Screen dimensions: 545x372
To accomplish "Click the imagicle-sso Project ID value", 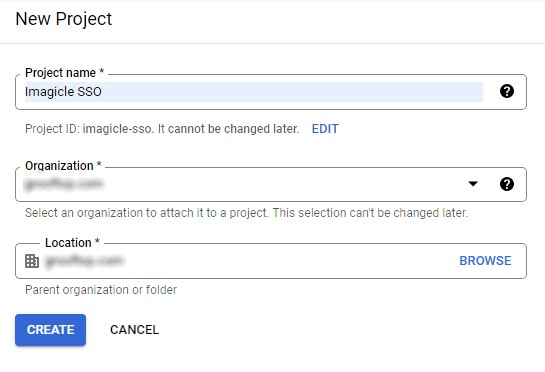I will point(117,129).
